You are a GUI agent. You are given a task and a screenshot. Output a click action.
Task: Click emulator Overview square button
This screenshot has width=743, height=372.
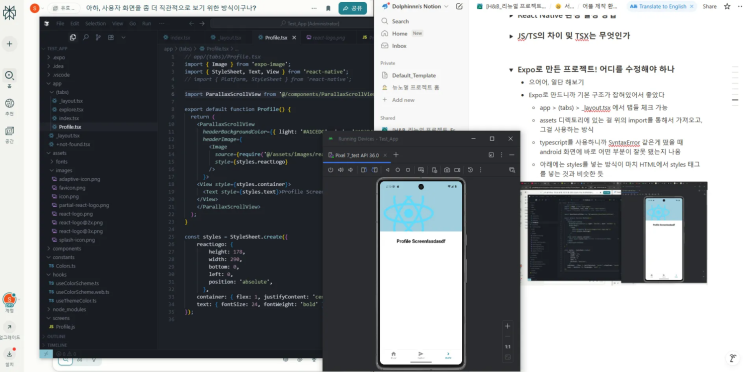408,170
